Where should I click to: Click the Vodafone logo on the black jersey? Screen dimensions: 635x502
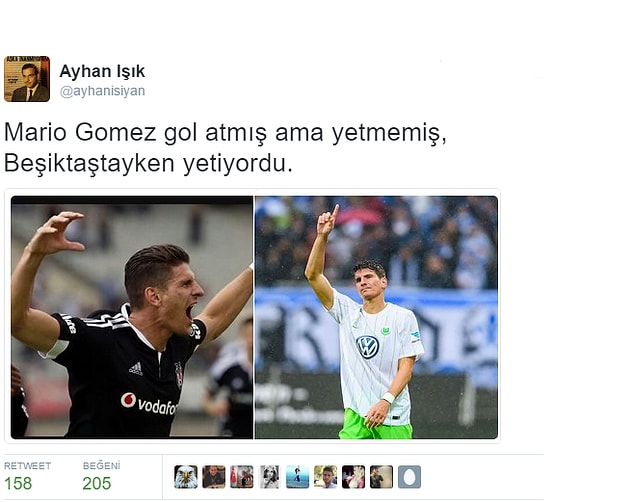tap(149, 403)
